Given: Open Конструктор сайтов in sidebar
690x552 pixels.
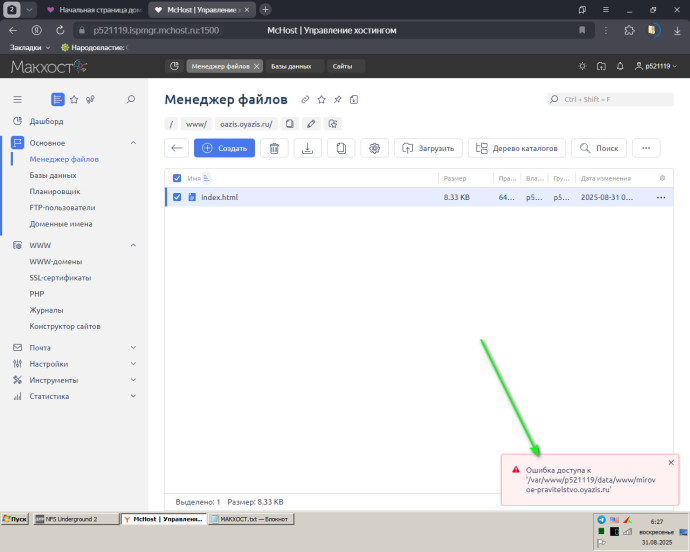Looking at the screenshot, I should [65, 326].
